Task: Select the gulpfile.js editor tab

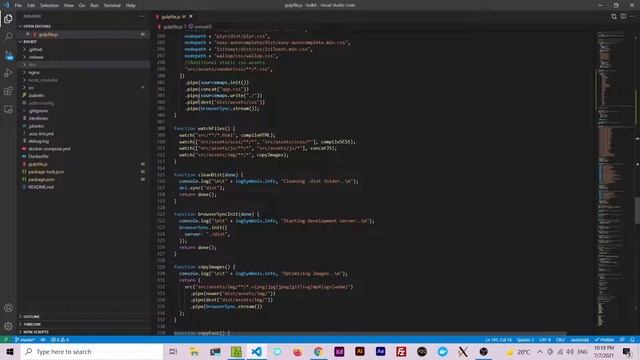Action: point(174,17)
